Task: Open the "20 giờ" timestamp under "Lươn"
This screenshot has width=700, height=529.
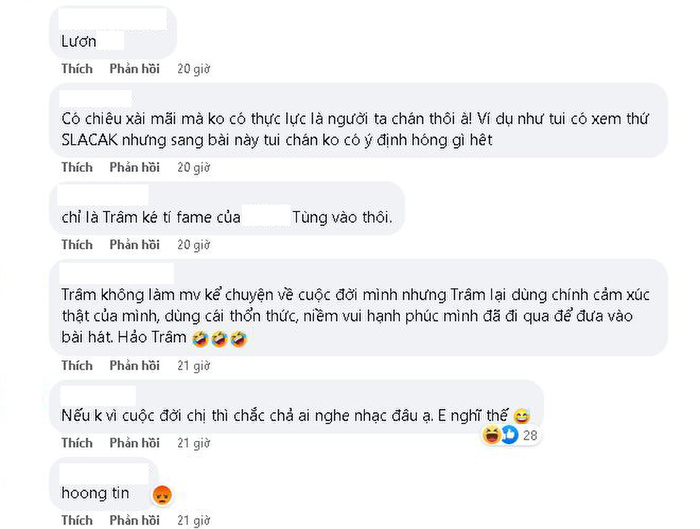Action: coord(193,69)
